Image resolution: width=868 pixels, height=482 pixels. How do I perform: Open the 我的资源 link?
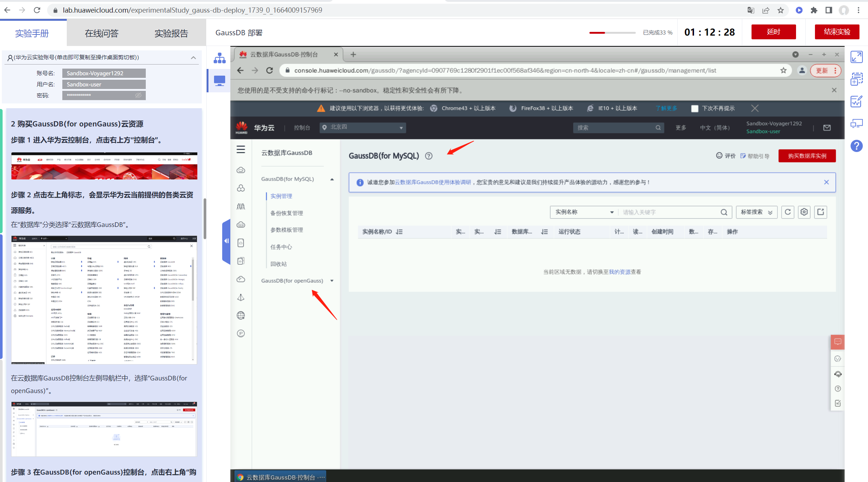[619, 272]
